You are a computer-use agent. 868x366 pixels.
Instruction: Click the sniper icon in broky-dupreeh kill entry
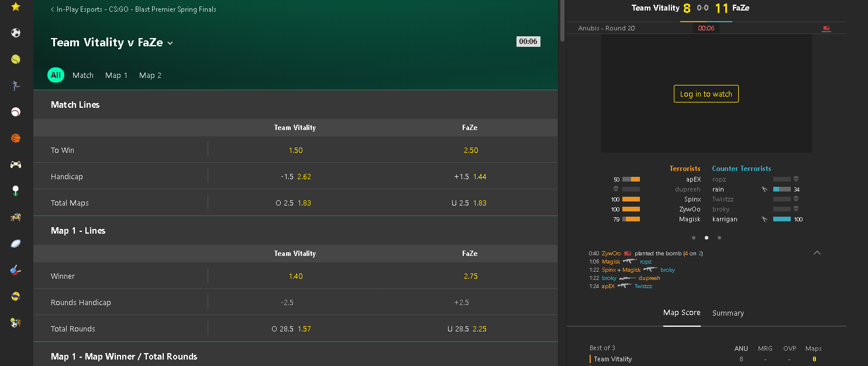click(x=628, y=278)
